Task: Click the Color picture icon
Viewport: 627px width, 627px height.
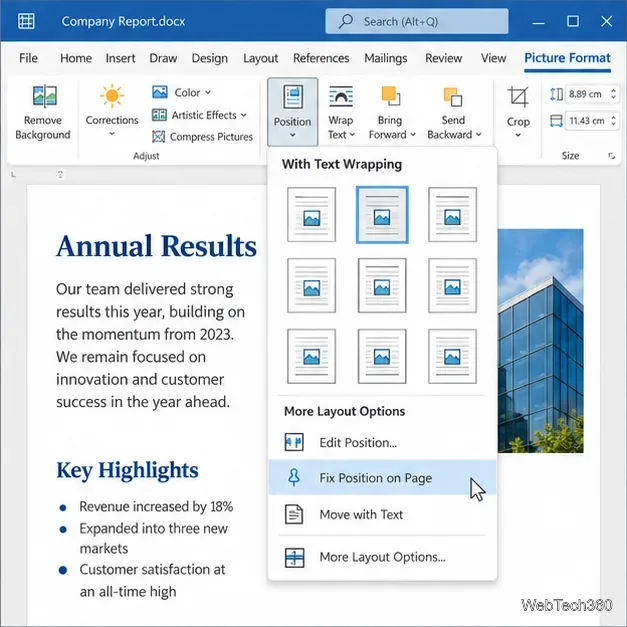Action: coord(160,92)
